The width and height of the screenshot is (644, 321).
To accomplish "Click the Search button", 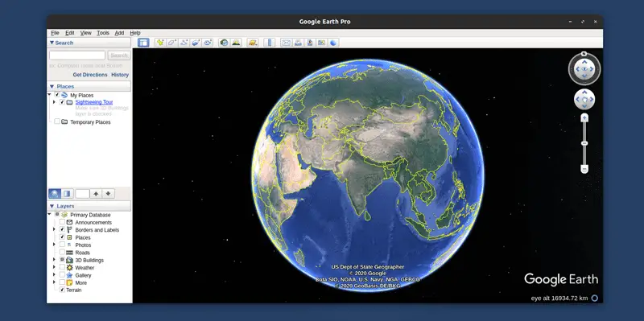I will tap(119, 56).
